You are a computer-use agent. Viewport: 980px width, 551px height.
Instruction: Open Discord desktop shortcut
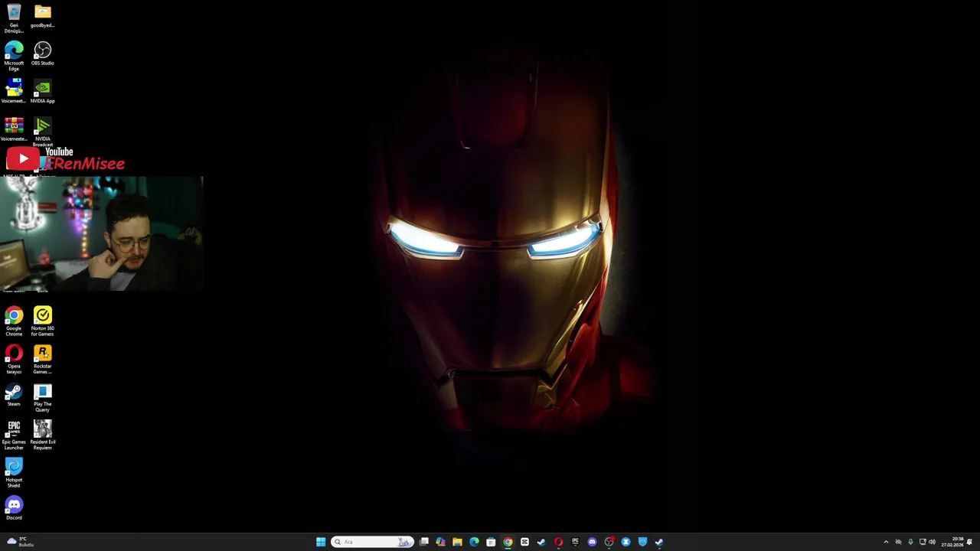click(14, 509)
